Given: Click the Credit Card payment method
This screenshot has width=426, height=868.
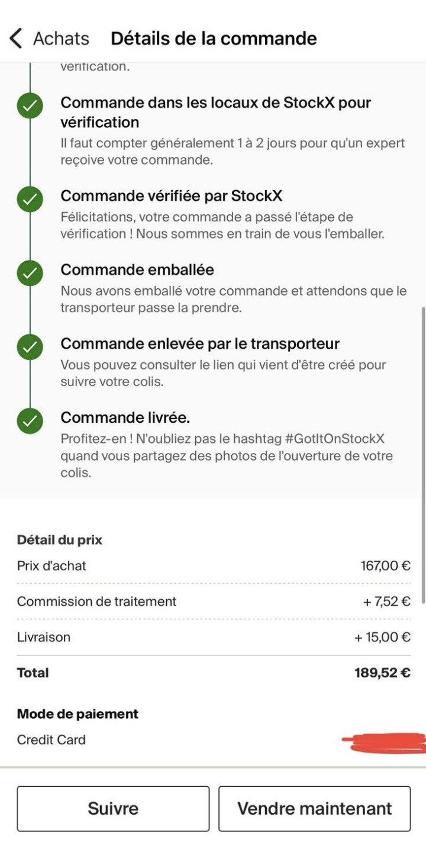Looking at the screenshot, I should point(51,740).
